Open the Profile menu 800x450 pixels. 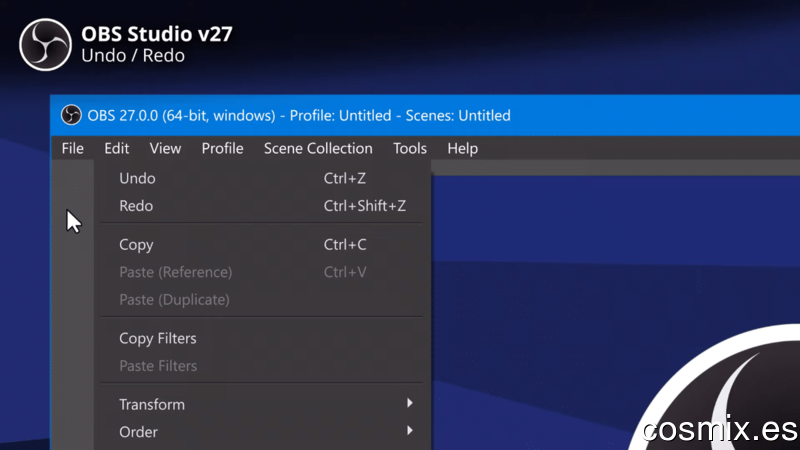222,148
